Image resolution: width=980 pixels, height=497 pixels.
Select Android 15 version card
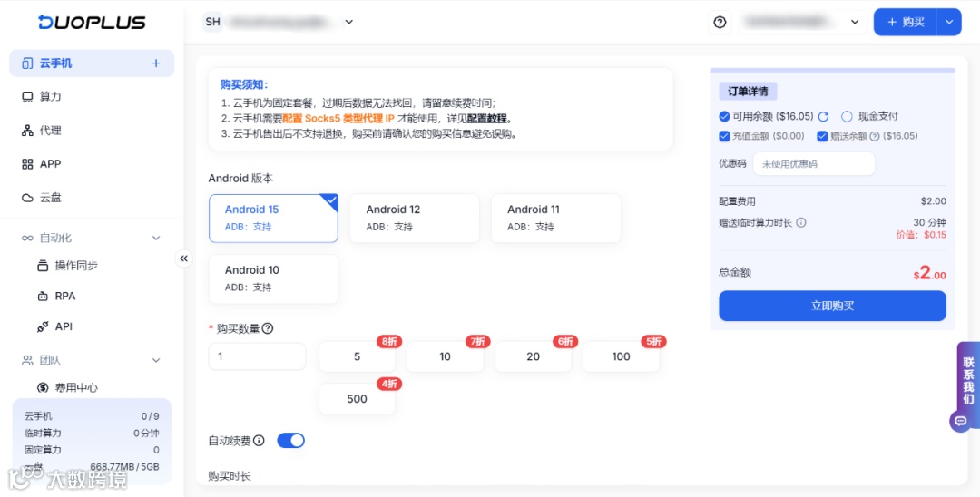[x=273, y=218]
